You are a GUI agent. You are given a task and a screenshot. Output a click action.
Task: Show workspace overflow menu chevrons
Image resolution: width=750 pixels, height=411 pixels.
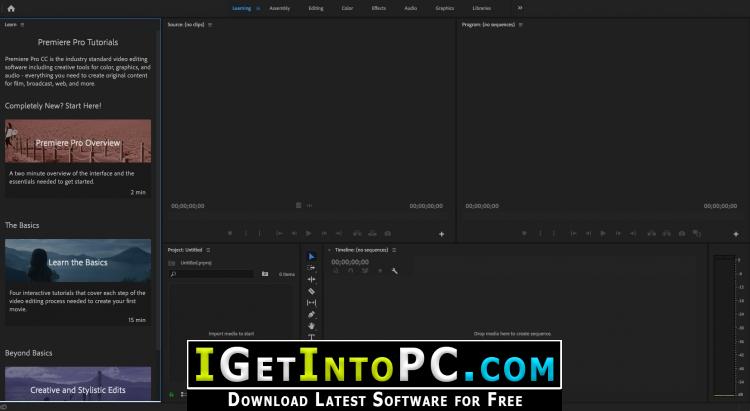pyautogui.click(x=520, y=8)
